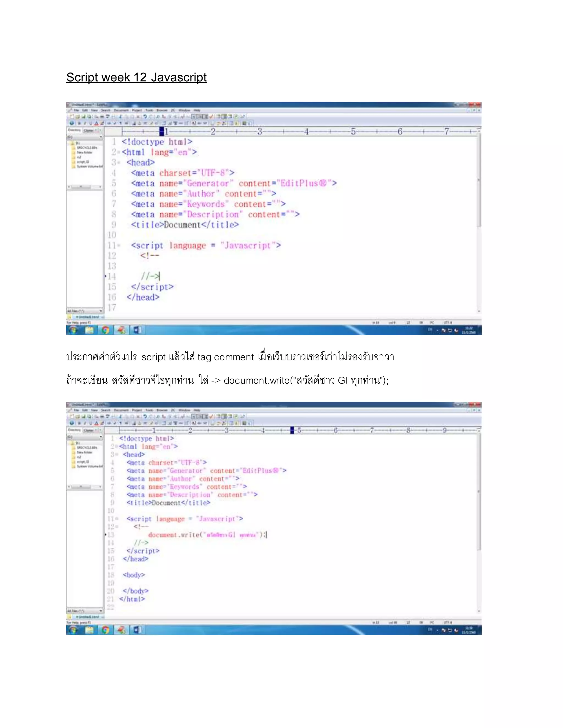
Task: Toggle Bold in lower EditPlus HTML toolbar
Action: tap(79, 423)
